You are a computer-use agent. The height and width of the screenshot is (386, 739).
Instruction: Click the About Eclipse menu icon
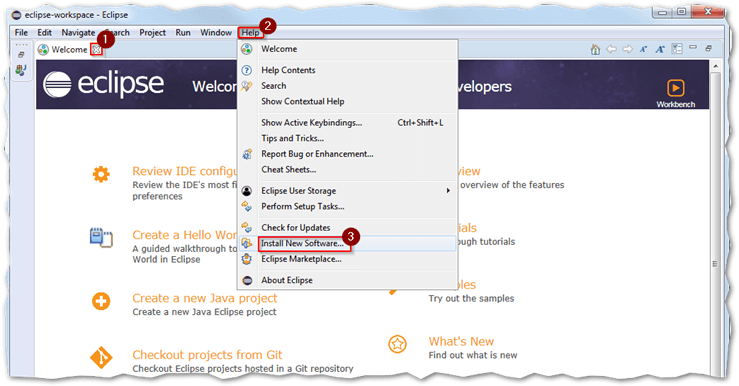[x=247, y=280]
